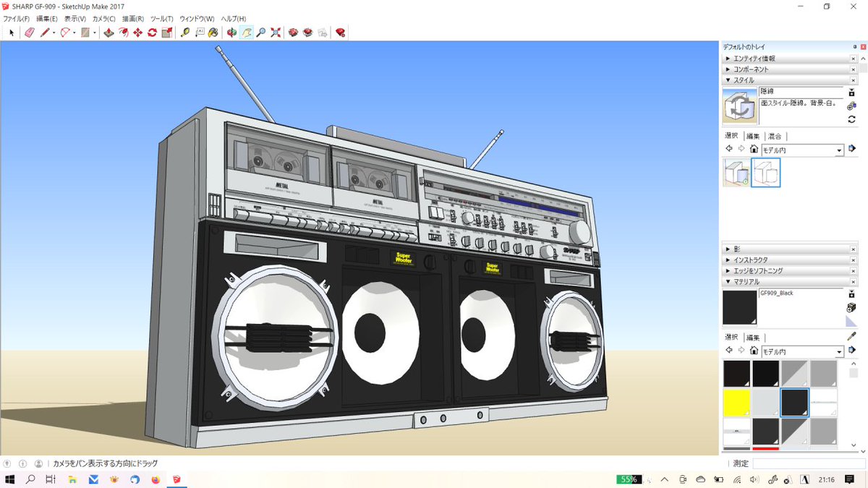
Task: Open Rectangle tool dropdown arrow
Action: pyautogui.click(x=94, y=33)
